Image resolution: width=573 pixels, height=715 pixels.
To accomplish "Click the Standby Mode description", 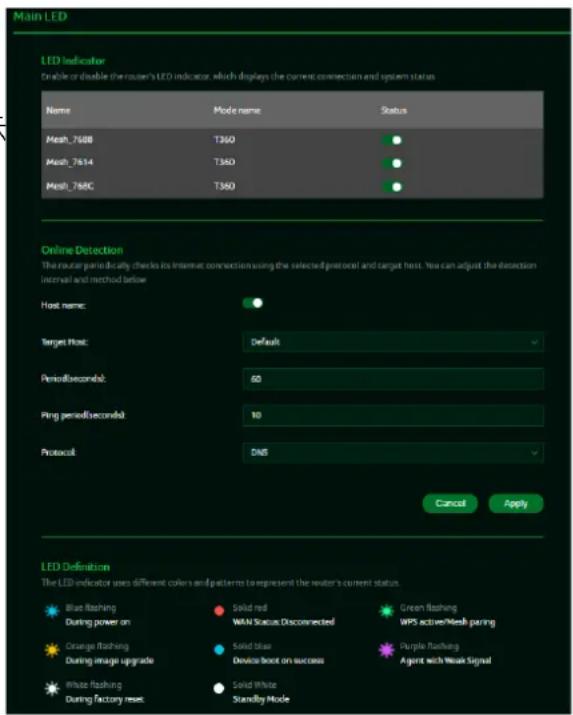I will click(261, 699).
